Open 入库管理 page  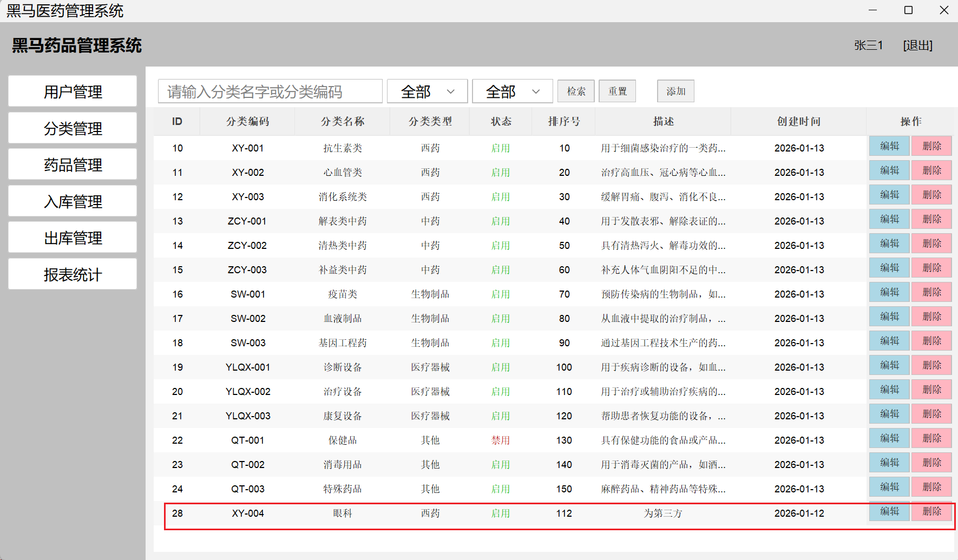tap(73, 201)
